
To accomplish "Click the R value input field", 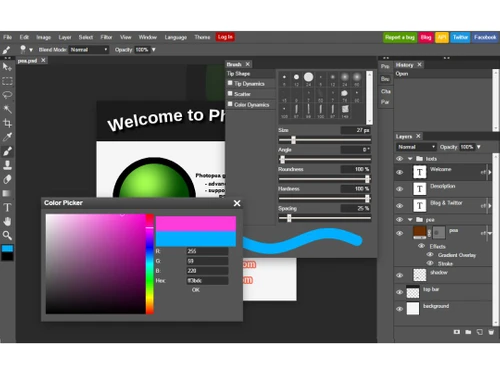I will click(x=207, y=251).
